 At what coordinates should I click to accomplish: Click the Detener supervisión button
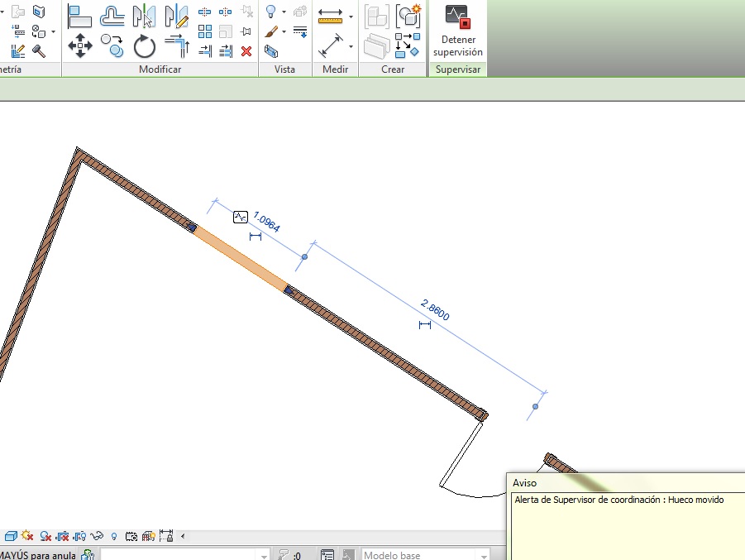457,31
